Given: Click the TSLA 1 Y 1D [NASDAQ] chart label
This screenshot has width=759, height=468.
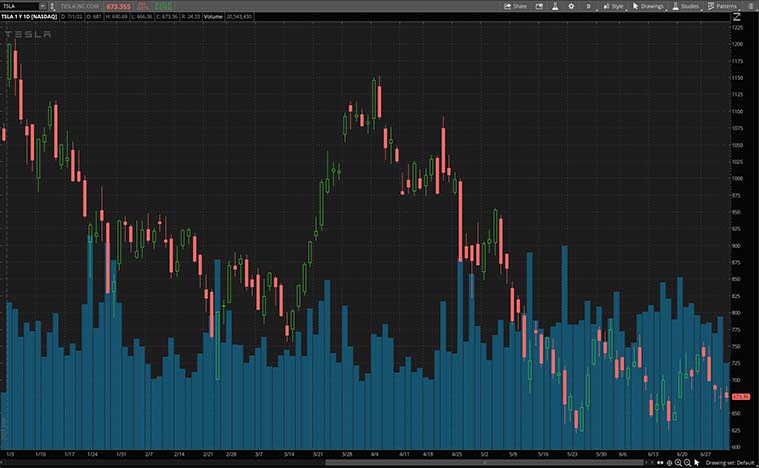Looking at the screenshot, I should click(x=29, y=17).
